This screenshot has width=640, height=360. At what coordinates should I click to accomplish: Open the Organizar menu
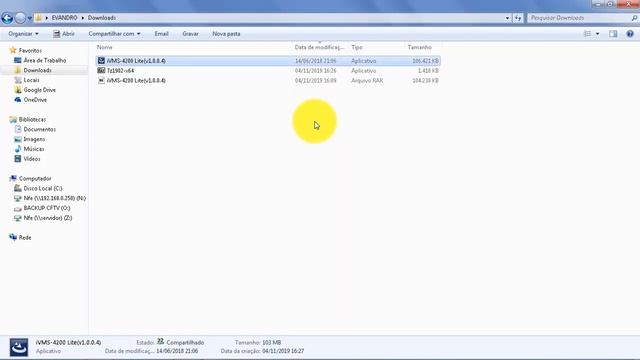(x=23, y=34)
